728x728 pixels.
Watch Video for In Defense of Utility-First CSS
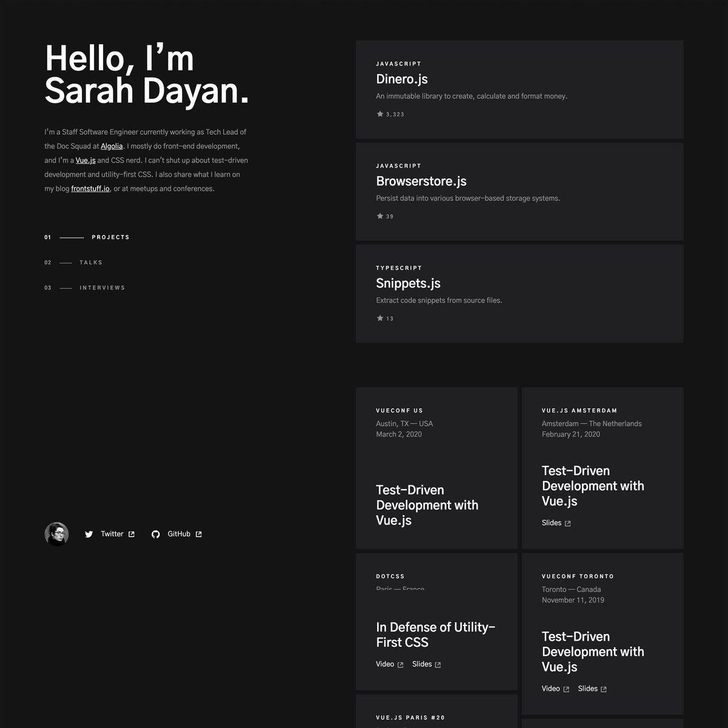[x=385, y=664]
